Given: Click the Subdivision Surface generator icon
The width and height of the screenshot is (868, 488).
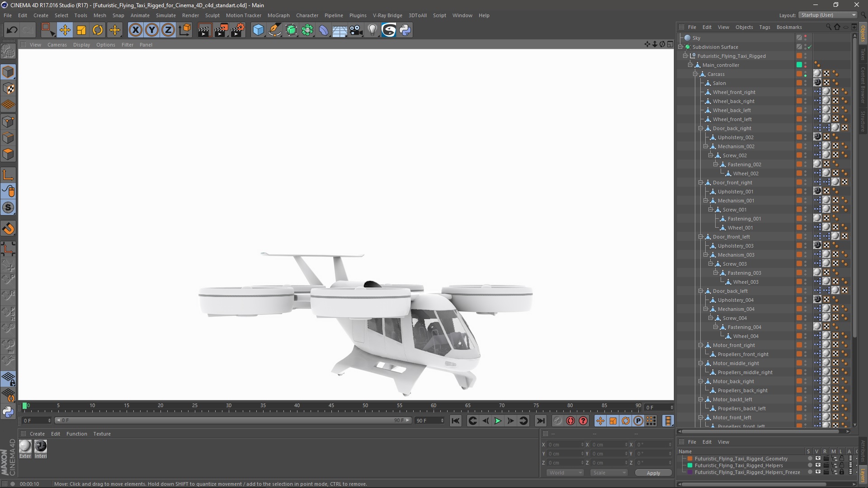Looking at the screenshot, I should click(291, 30).
